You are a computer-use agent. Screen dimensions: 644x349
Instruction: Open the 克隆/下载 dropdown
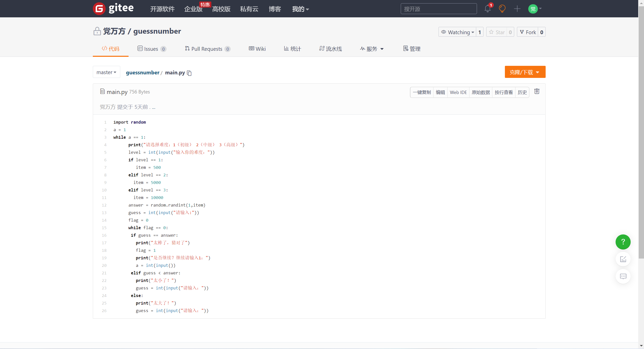(x=525, y=72)
